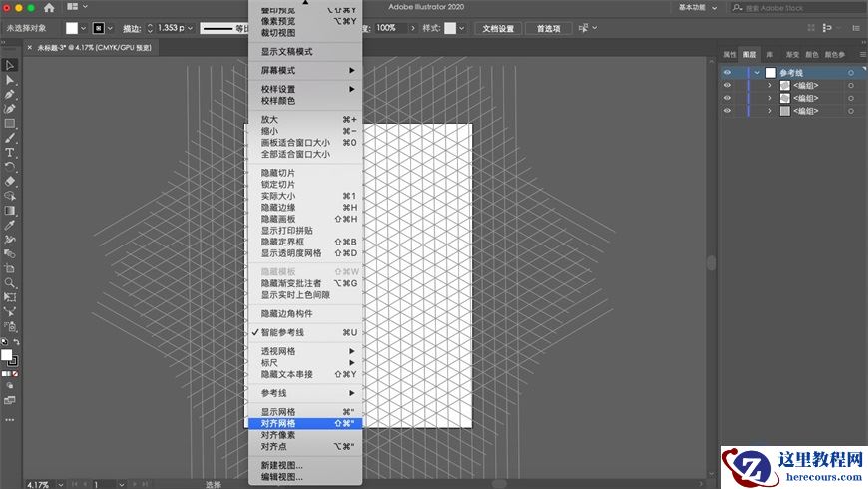This screenshot has width=868, height=489.
Task: Click the stroke color swatch in control bar
Action: [99, 28]
